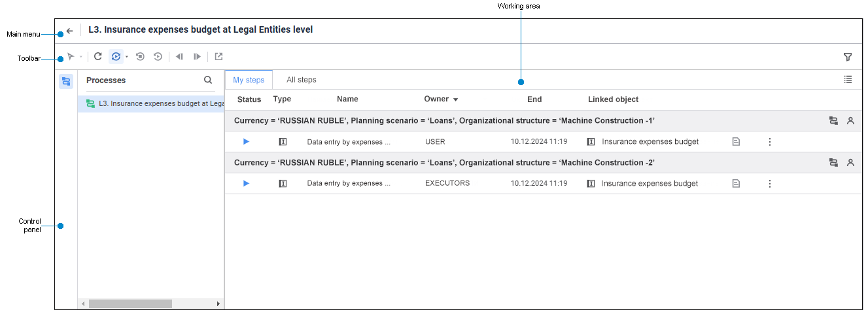Select the cursor pointer tool in toolbar

pos(71,57)
